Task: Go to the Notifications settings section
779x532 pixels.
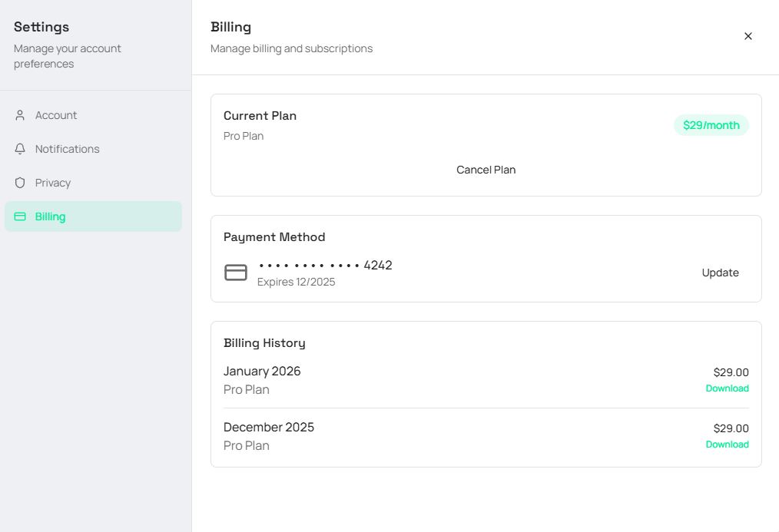Action: click(67, 149)
